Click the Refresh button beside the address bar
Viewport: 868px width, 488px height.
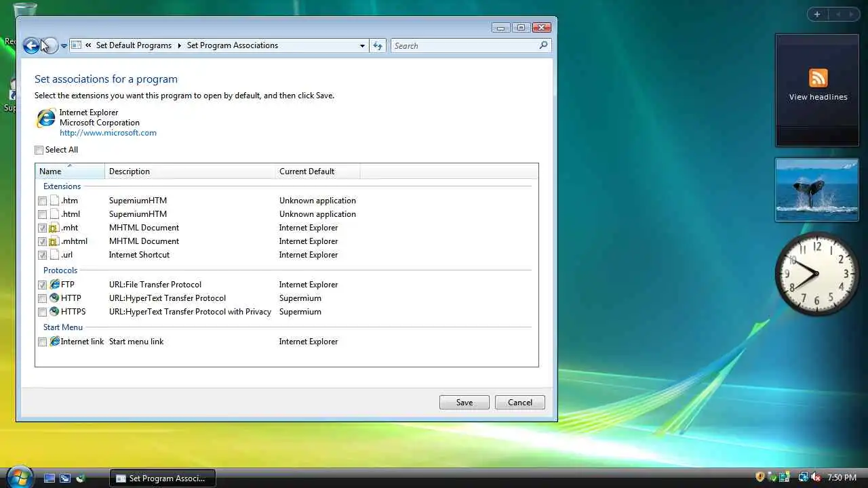coord(378,46)
